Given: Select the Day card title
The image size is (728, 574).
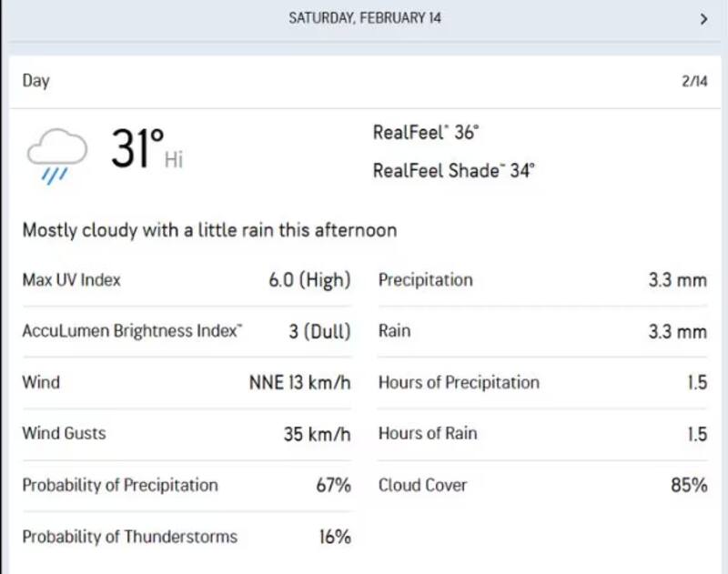Looking at the screenshot, I should (x=35, y=81).
